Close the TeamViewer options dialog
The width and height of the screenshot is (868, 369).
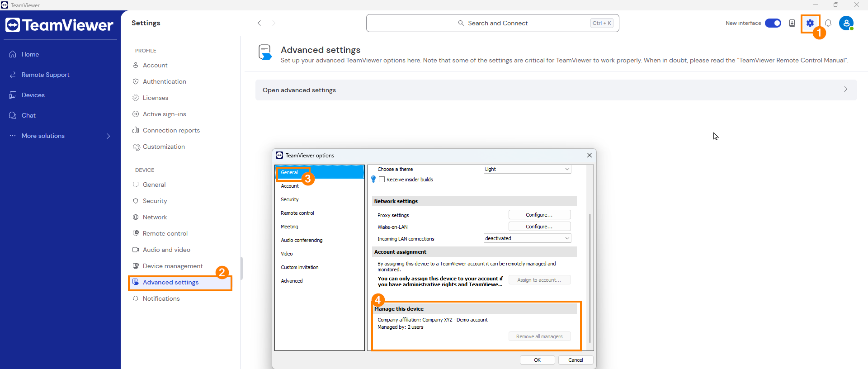coord(590,155)
